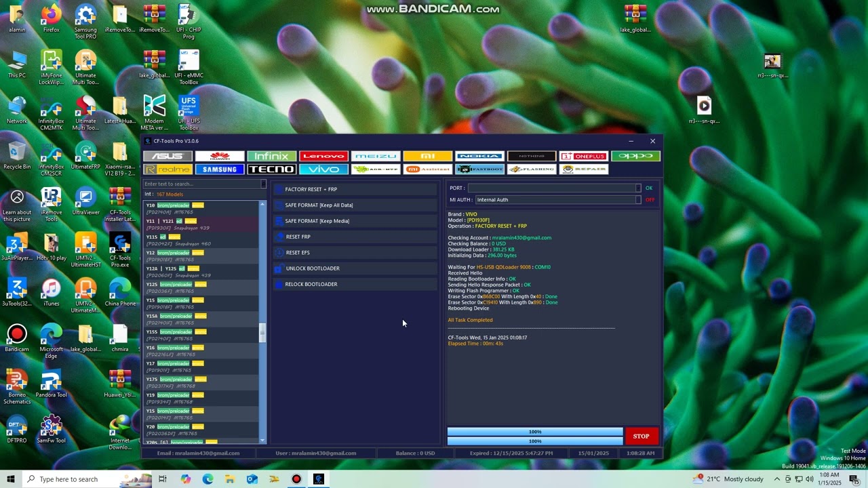Click the model list scrollbar thumb
This screenshot has height=488, width=868.
pyautogui.click(x=263, y=333)
